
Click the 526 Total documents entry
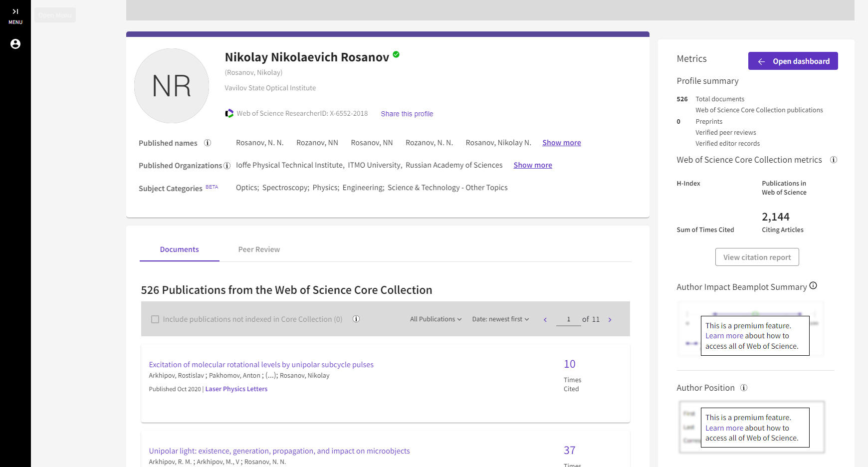click(710, 99)
